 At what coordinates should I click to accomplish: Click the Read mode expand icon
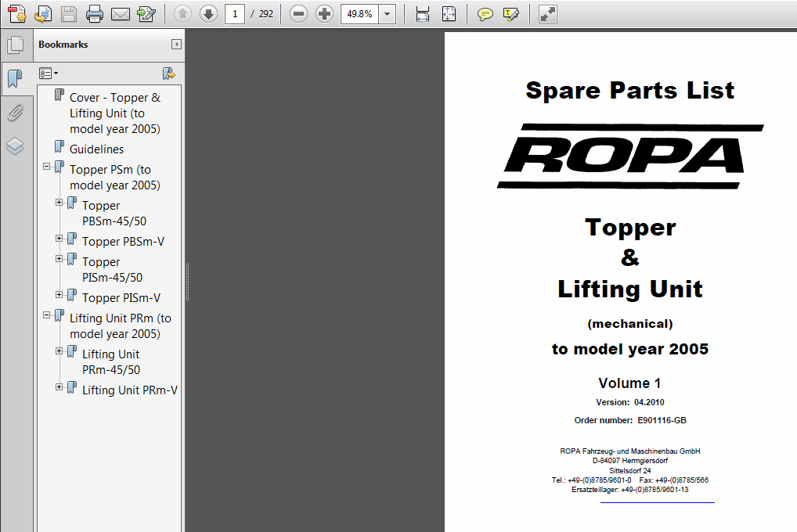[548, 14]
